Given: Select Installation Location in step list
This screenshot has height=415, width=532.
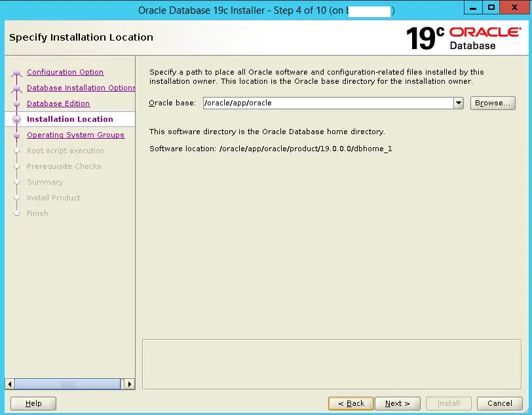Looking at the screenshot, I should 70,119.
